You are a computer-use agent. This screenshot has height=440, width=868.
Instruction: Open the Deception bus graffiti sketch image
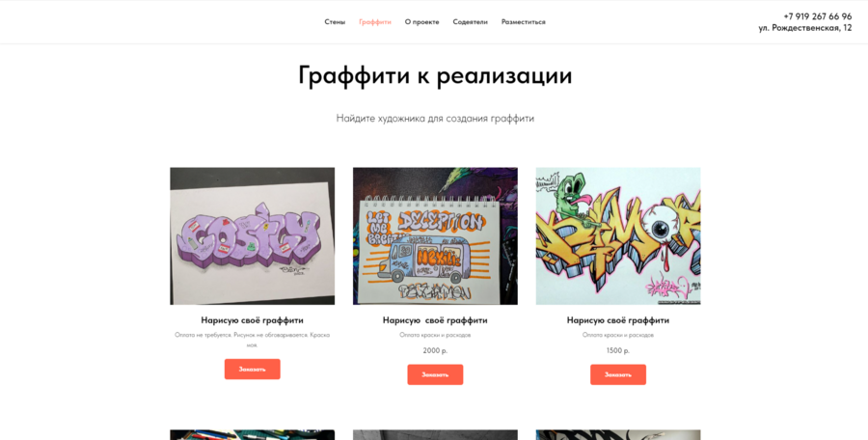tap(435, 236)
